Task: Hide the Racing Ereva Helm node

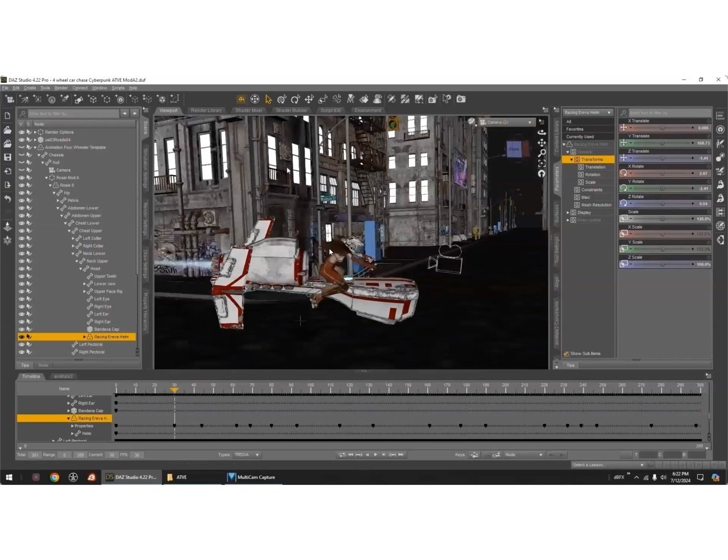Action: pyautogui.click(x=21, y=337)
